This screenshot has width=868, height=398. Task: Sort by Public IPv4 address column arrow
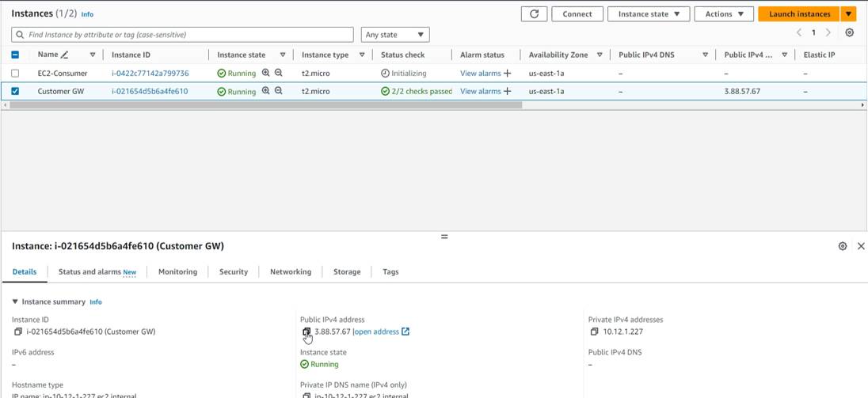[x=784, y=55]
